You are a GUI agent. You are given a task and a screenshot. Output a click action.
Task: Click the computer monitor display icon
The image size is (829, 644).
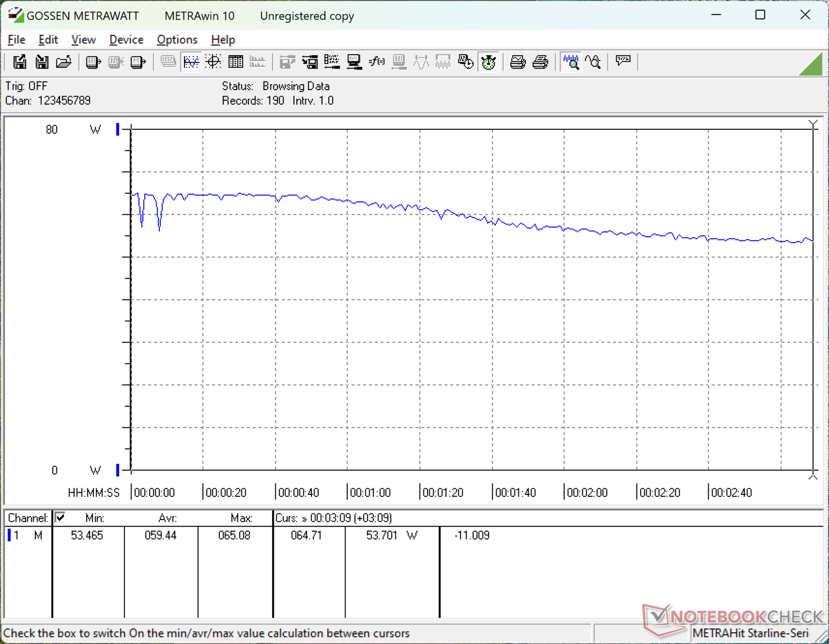coord(354,62)
